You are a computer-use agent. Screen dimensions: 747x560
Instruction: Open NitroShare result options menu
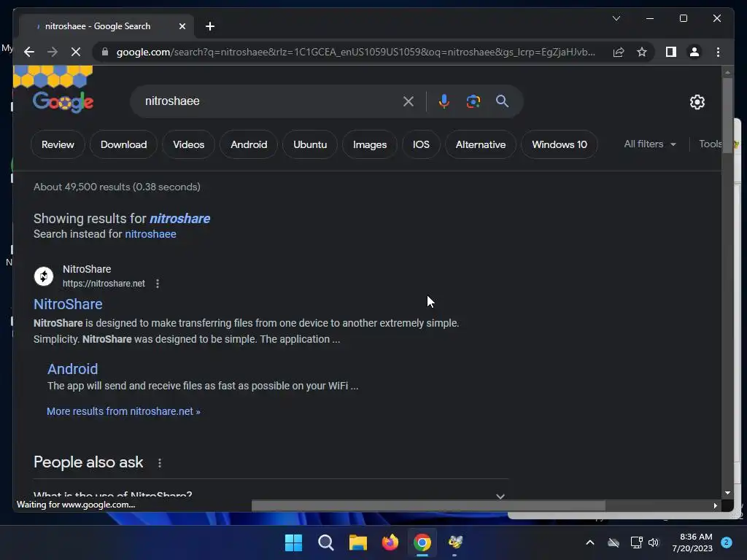tap(158, 284)
